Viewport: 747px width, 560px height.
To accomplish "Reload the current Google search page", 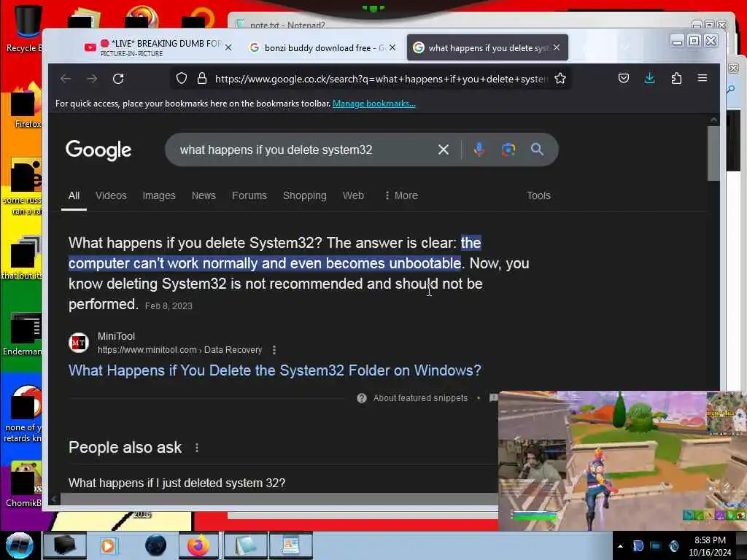I will pos(118,79).
